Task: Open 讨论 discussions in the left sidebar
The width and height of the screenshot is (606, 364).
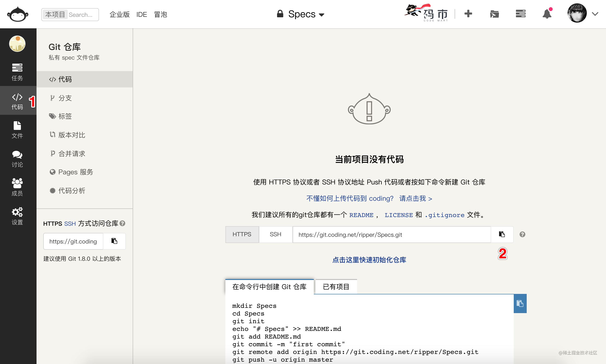Action: click(17, 158)
